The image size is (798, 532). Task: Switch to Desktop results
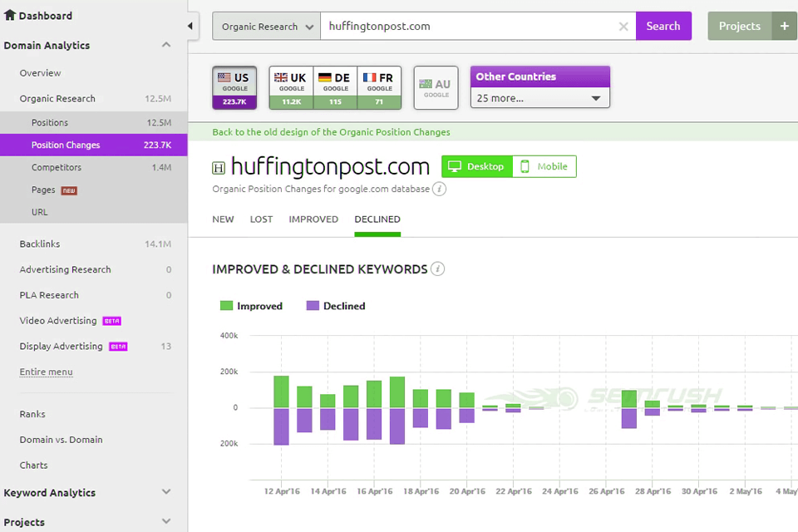(x=477, y=166)
